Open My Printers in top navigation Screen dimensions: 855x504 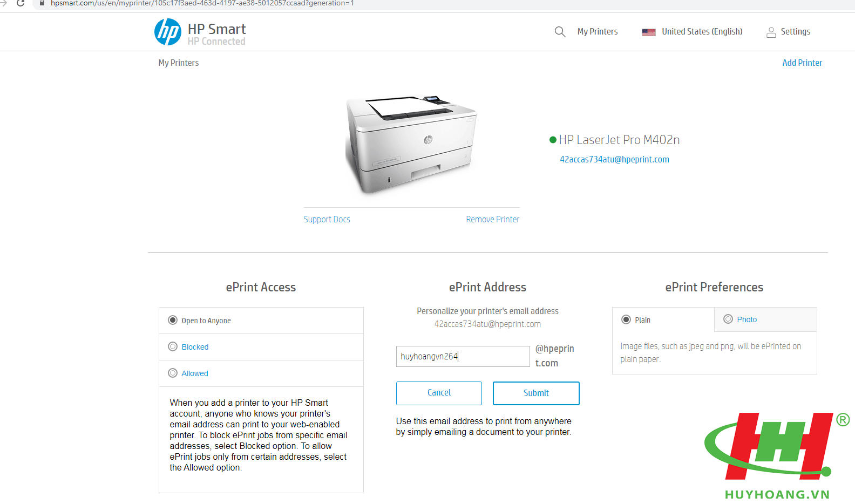pos(598,32)
